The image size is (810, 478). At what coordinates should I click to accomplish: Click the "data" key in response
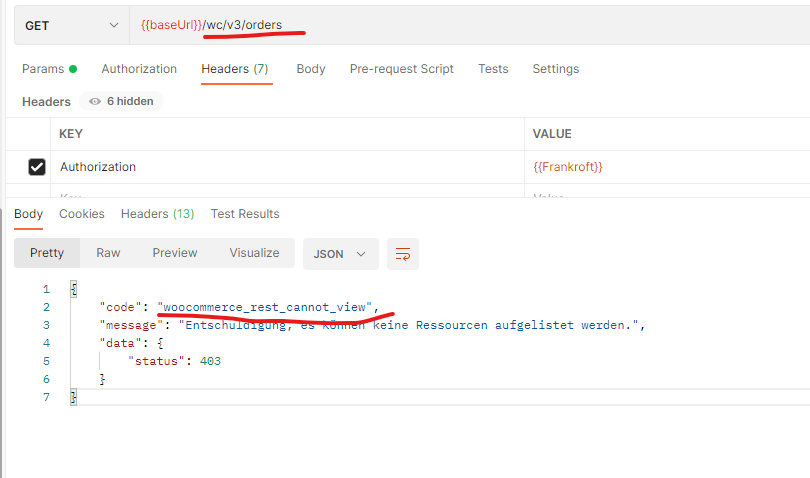120,343
